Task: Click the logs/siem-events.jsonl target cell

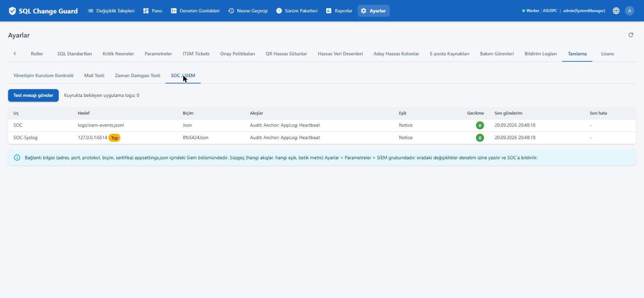Action: click(x=101, y=125)
